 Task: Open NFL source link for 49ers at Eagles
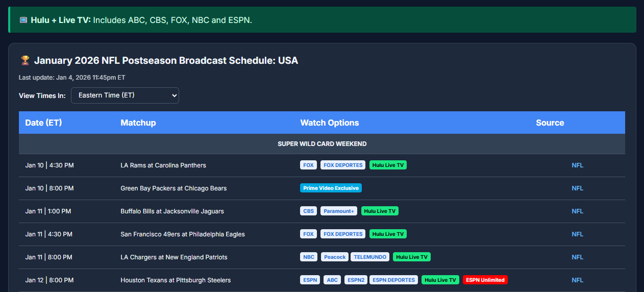577,234
